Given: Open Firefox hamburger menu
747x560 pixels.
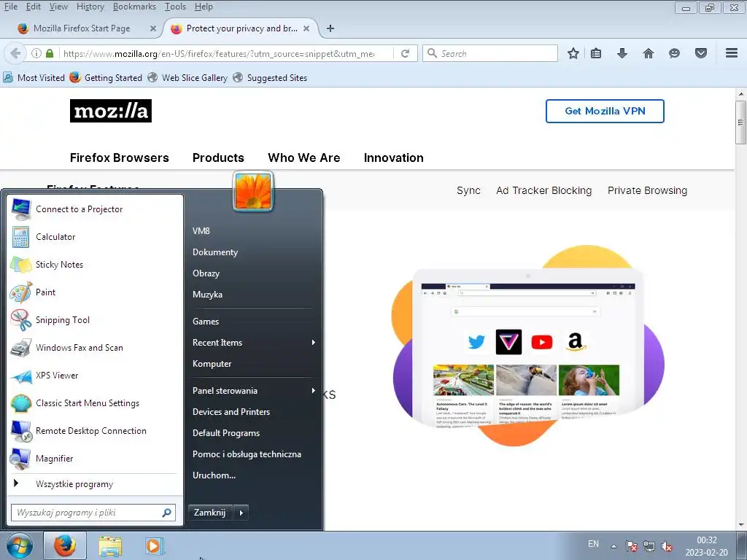Looking at the screenshot, I should tap(732, 52).
